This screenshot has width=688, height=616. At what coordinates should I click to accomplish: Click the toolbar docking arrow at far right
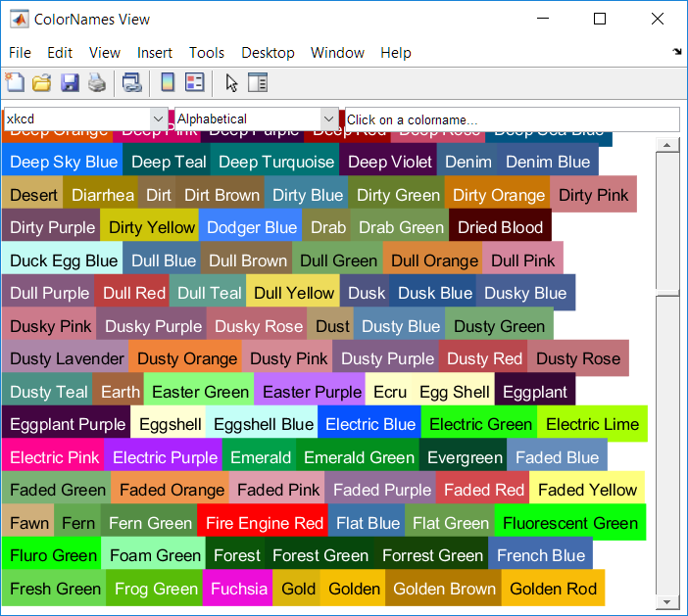click(x=677, y=51)
